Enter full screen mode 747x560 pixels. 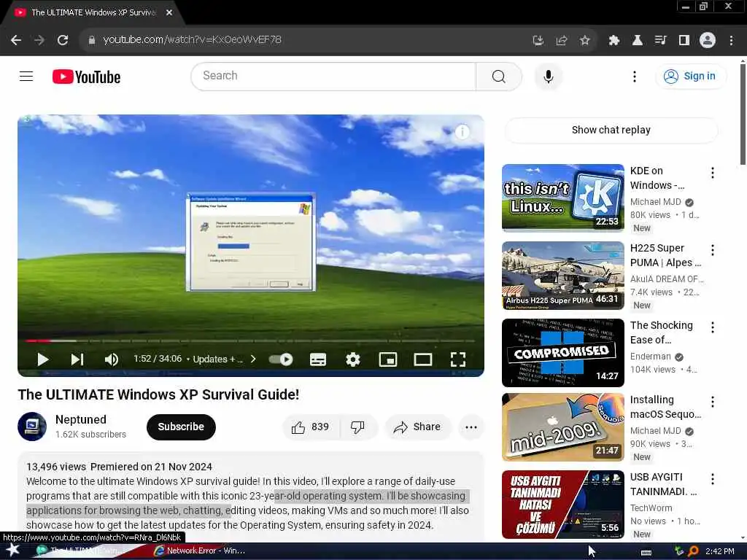(x=458, y=359)
